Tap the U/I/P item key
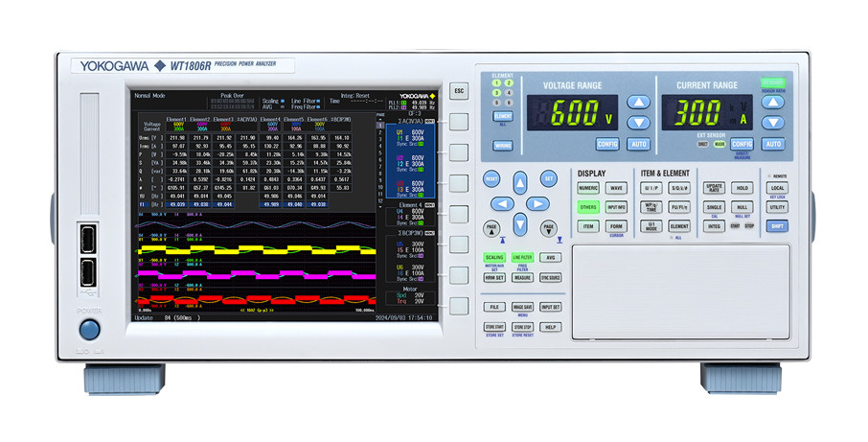This screenshot has width=868, height=442. 651,188
